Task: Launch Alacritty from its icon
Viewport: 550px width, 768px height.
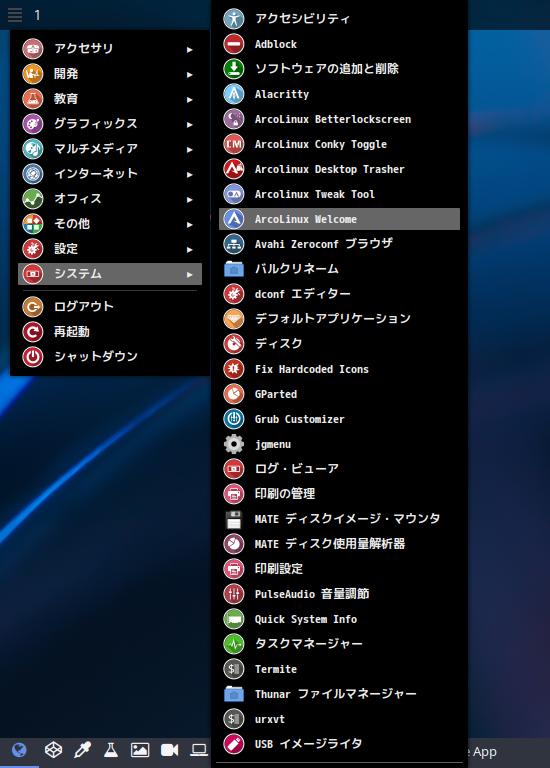Action: tap(234, 94)
